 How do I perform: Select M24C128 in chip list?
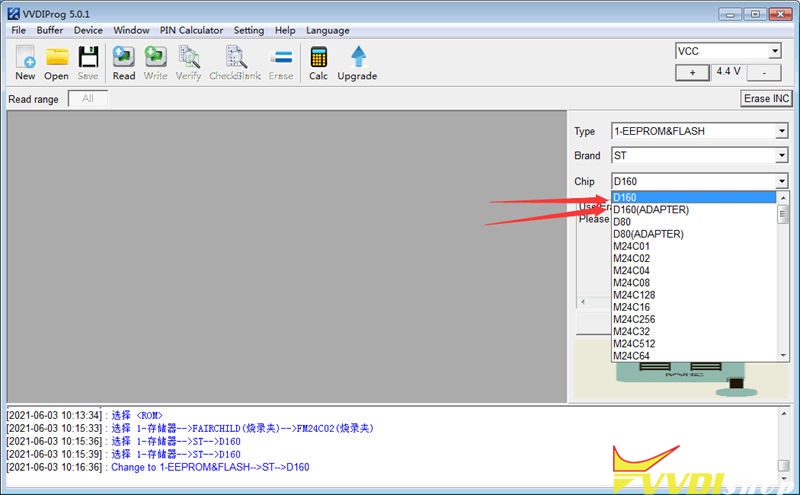coord(694,295)
